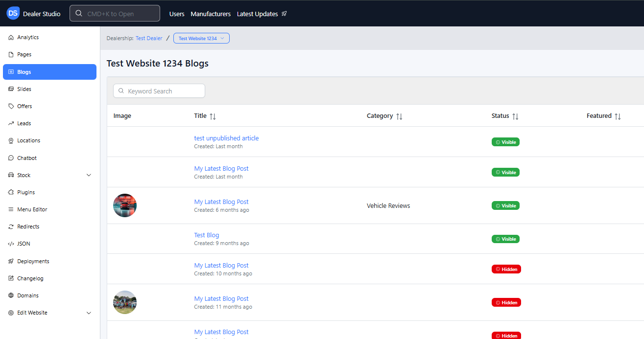Click the Chatbot speech bubble icon
The image size is (644, 339).
click(x=11, y=158)
